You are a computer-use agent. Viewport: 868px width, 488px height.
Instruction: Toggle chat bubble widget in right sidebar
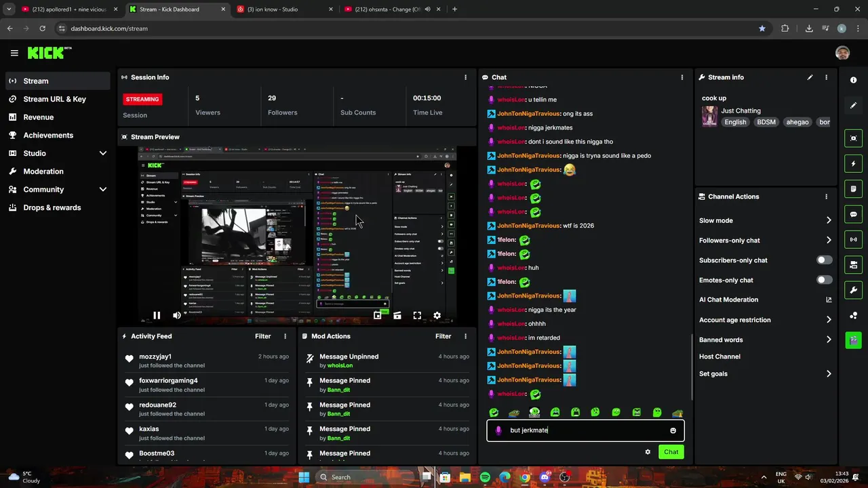point(853,214)
